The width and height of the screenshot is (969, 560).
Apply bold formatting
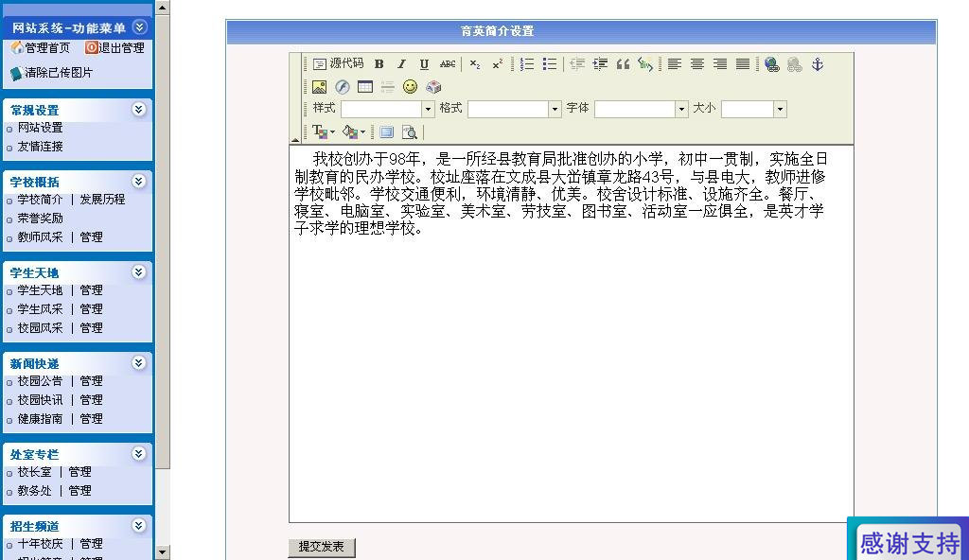click(x=379, y=63)
